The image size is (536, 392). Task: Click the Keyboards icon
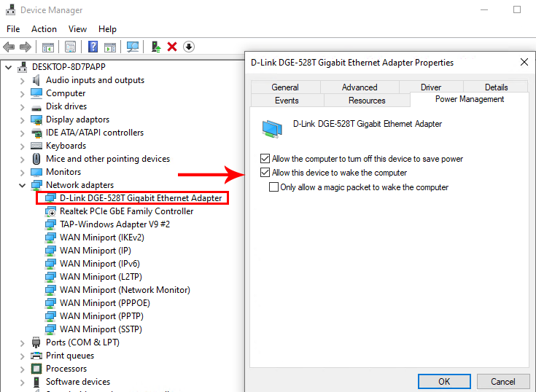click(x=36, y=146)
